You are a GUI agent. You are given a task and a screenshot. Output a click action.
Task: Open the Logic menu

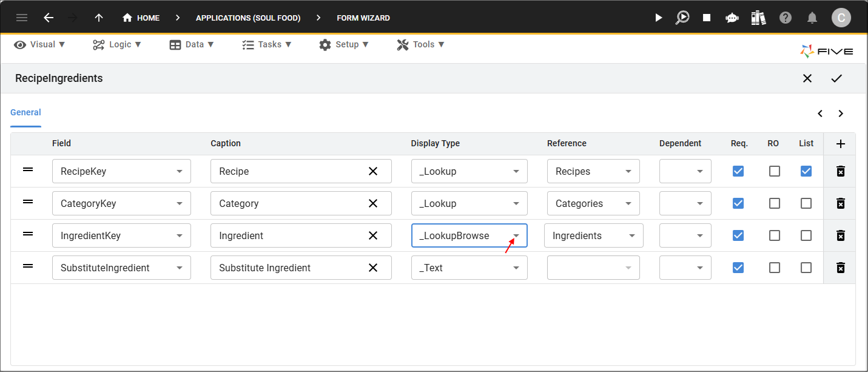(117, 44)
